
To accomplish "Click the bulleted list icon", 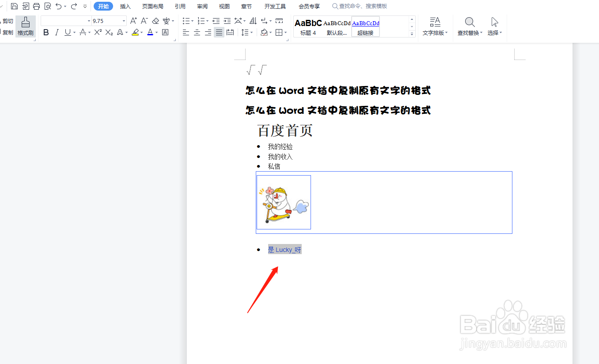I will pos(186,21).
